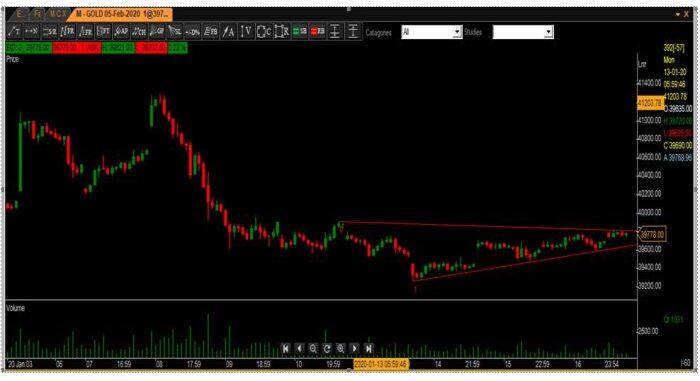
Task: Select the GF Gann fan tool
Action: coord(157,32)
